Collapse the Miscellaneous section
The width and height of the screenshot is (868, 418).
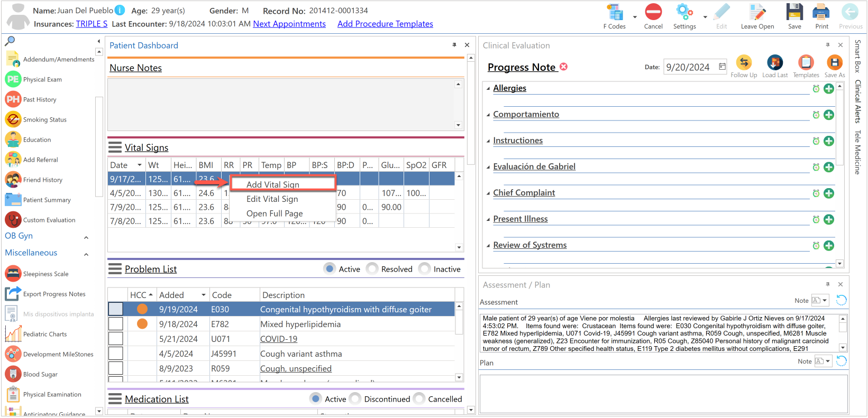pos(86,254)
